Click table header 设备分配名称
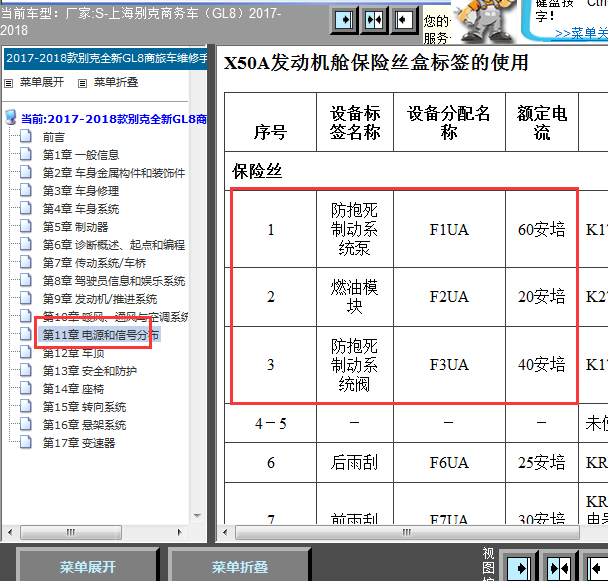Image resolution: width=608 pixels, height=581 pixels. pos(449,123)
